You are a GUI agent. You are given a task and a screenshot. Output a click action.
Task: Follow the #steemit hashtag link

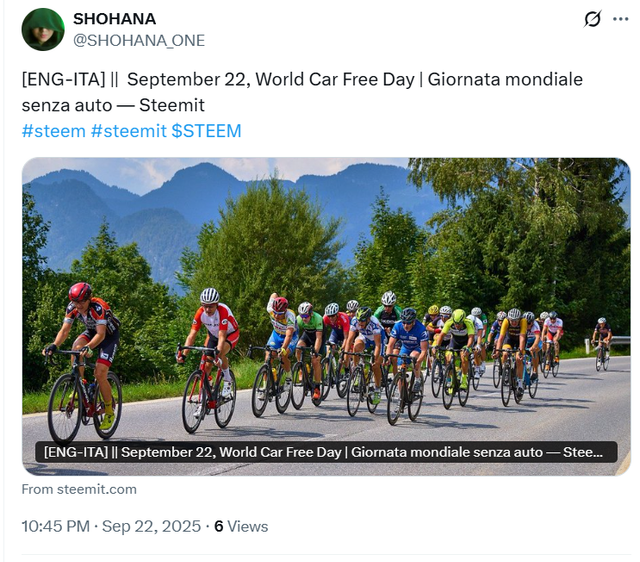[x=128, y=131]
